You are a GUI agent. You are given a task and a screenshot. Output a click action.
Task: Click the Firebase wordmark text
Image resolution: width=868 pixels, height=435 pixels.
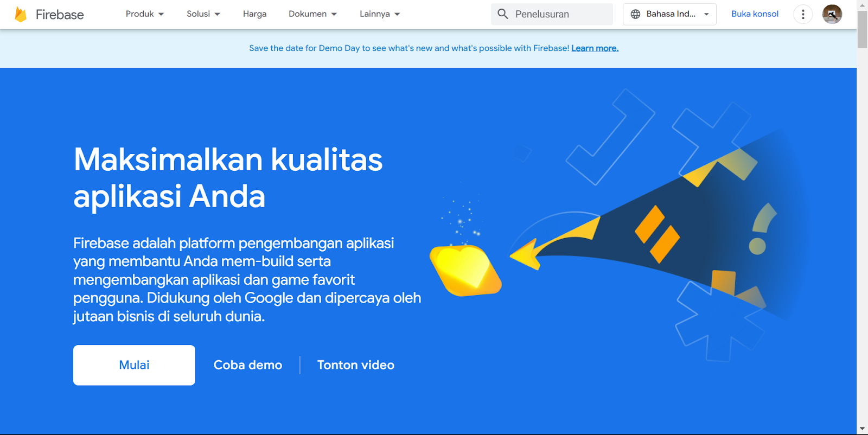[x=60, y=15]
